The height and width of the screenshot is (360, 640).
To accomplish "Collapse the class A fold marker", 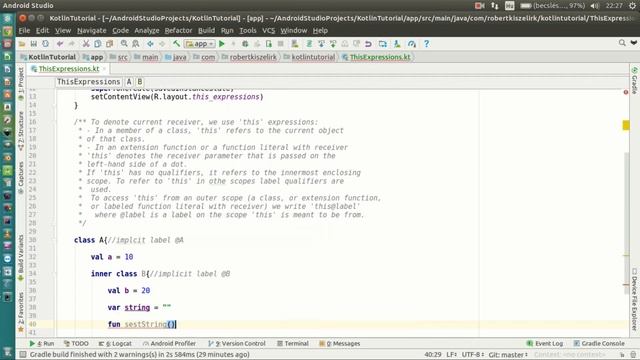I will coord(54,240).
